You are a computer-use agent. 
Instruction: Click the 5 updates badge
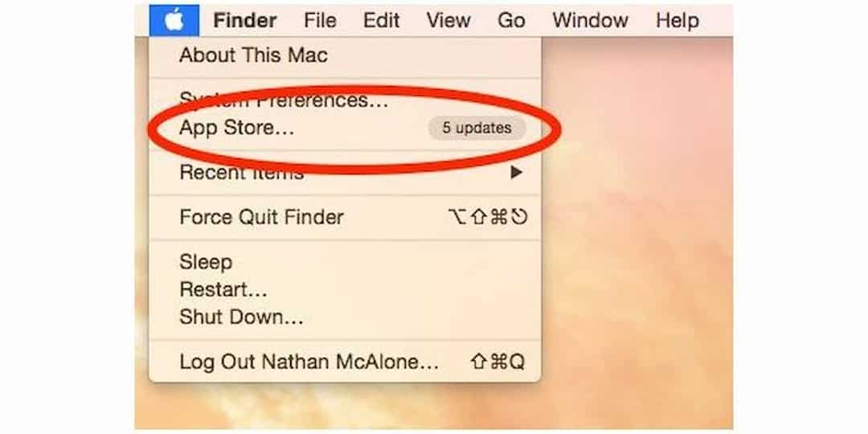click(x=477, y=128)
